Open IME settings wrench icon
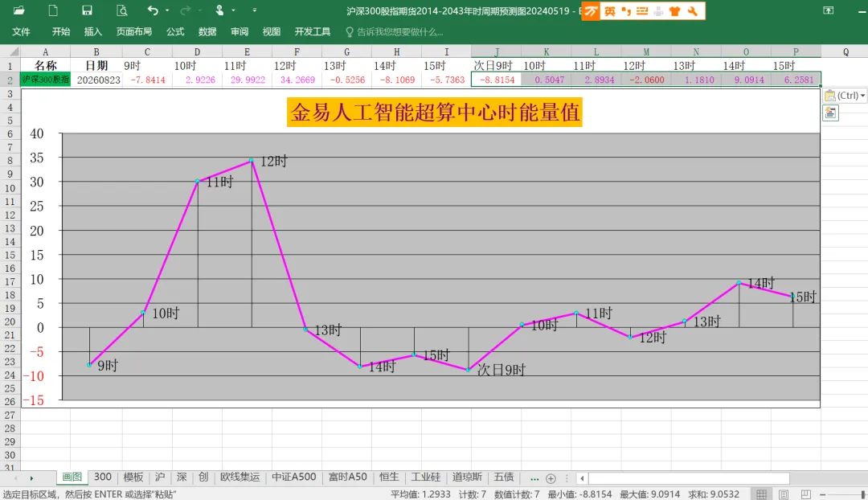868x500 pixels. coord(692,11)
